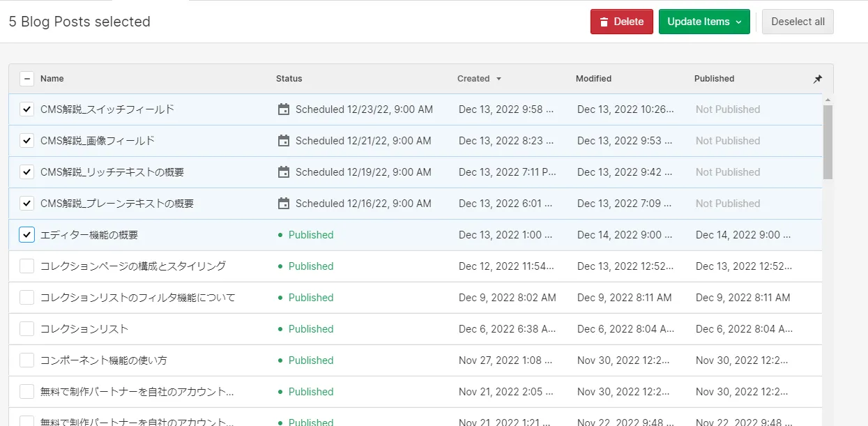
Task: Click the Status column header
Action: coord(289,79)
